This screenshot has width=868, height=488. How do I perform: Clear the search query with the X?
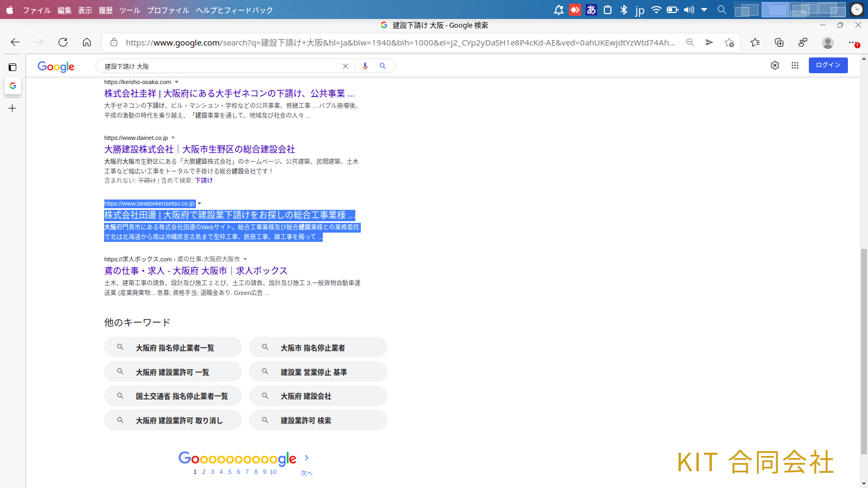point(346,66)
